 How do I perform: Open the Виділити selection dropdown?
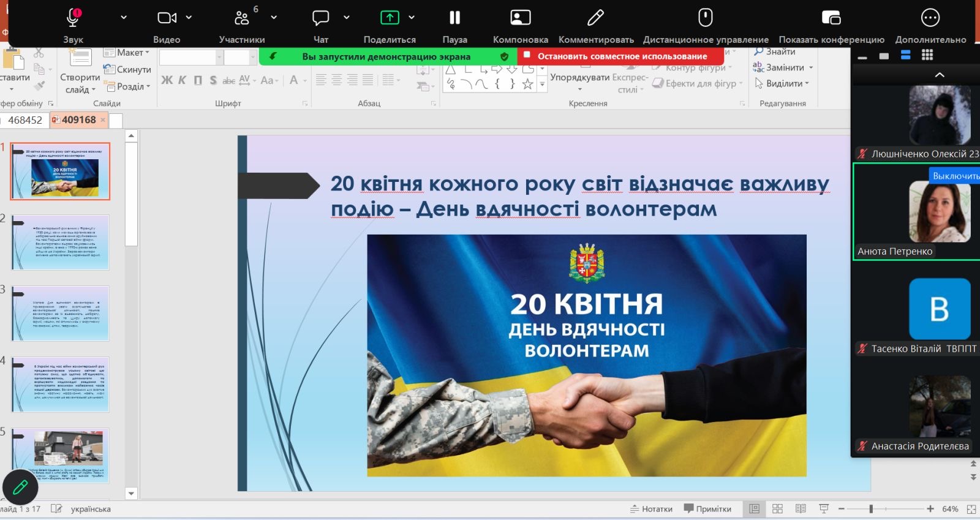pyautogui.click(x=782, y=83)
